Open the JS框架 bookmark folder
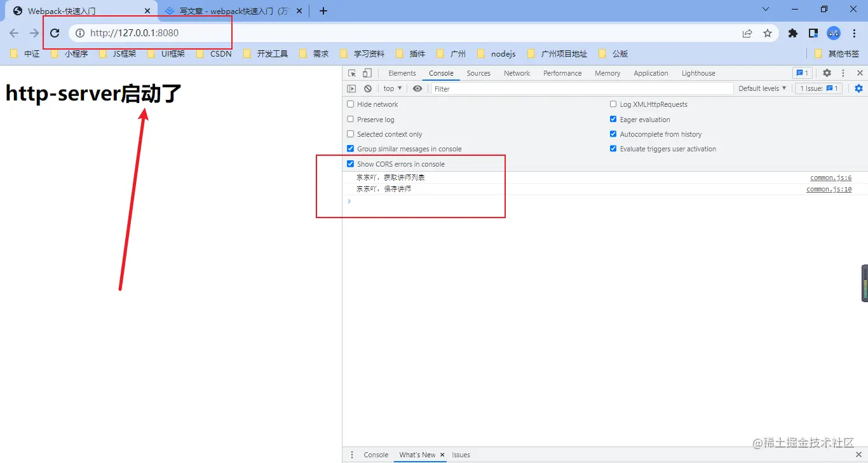The height and width of the screenshot is (463, 868). pos(118,54)
